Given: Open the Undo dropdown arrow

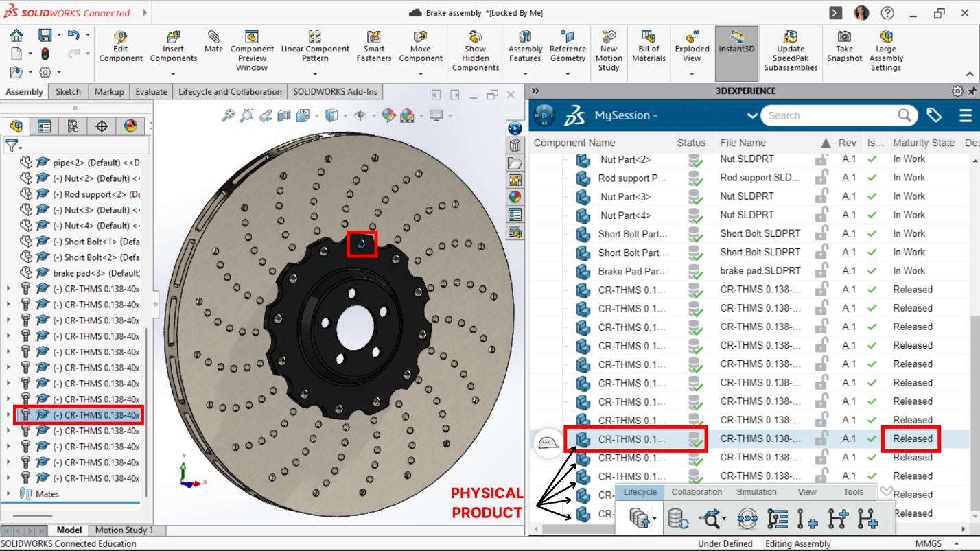Looking at the screenshot, I should point(88,35).
